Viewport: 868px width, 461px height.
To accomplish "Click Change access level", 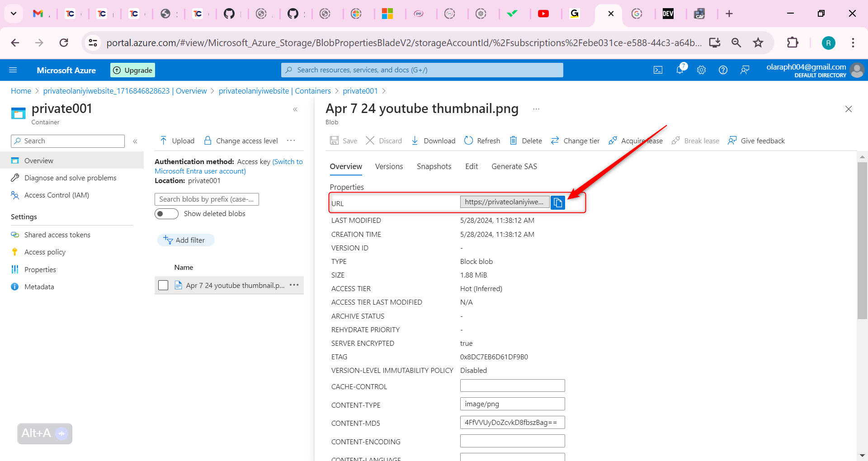I will [x=241, y=141].
